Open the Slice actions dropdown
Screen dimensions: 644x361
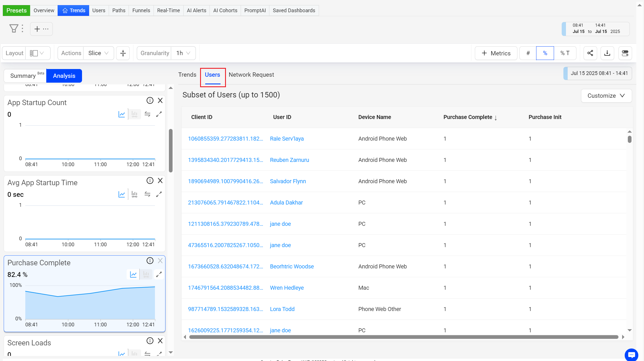[x=98, y=53]
